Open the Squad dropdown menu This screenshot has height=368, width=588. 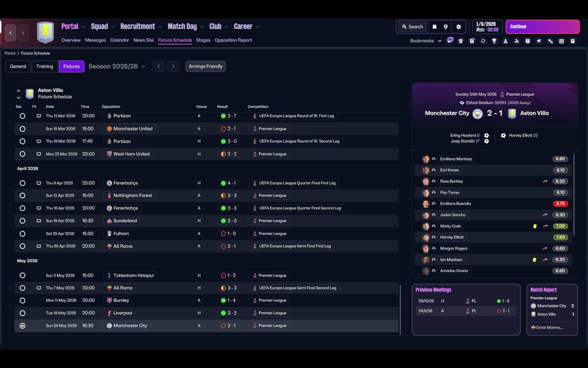103,26
